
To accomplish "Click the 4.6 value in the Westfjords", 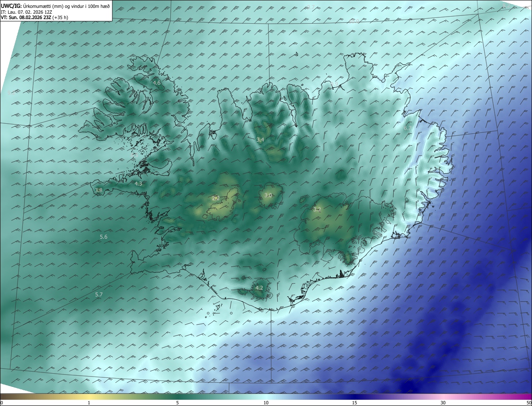I will pos(157,83).
